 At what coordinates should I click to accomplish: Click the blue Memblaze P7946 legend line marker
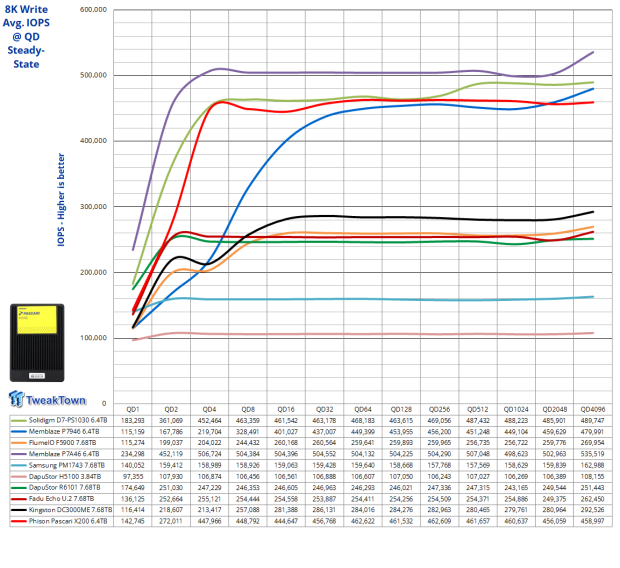point(19,432)
